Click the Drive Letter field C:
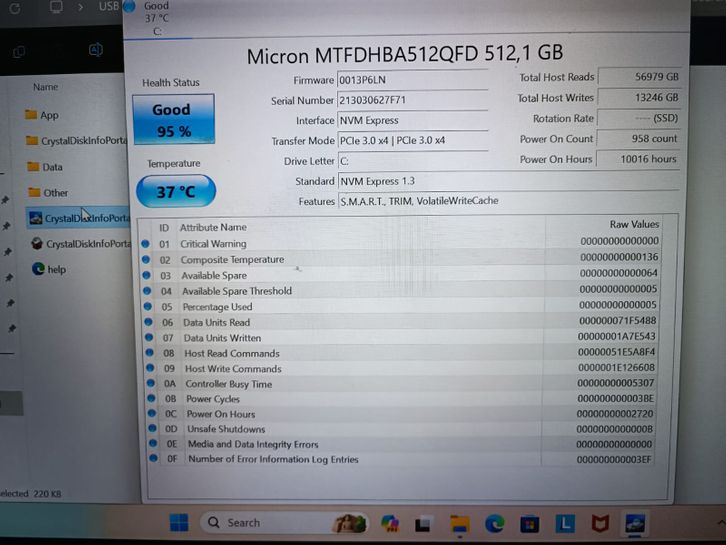The width and height of the screenshot is (726, 545). [x=412, y=161]
